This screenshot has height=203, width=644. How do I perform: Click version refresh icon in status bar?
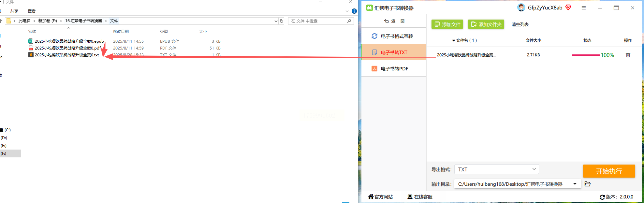[602, 197]
